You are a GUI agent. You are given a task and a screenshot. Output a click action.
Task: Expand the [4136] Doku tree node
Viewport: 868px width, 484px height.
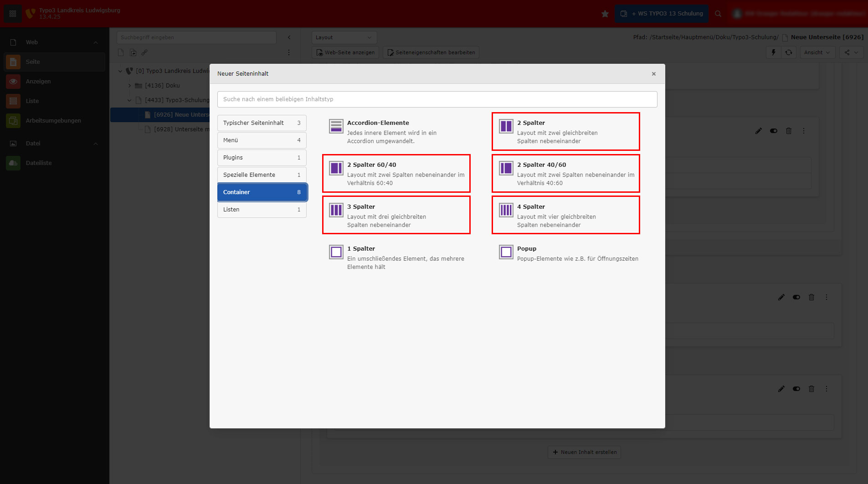tap(129, 85)
